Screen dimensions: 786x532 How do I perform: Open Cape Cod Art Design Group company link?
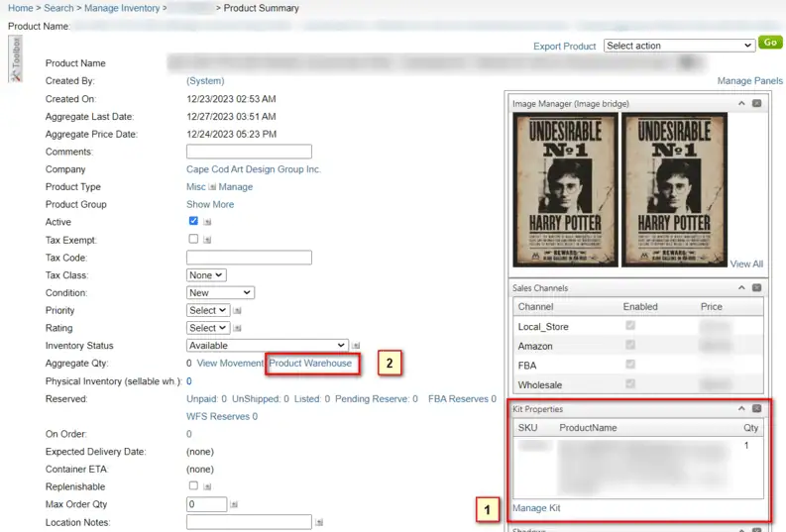[x=254, y=169]
